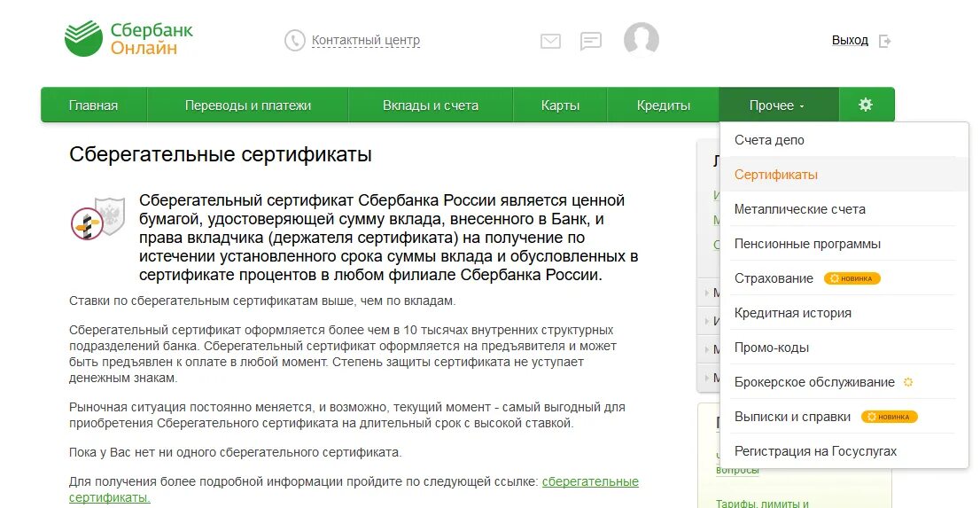Viewport: 980px width, 508px height.
Task: Open the Тарифы, лимиты sidebar link
Action: [762, 503]
